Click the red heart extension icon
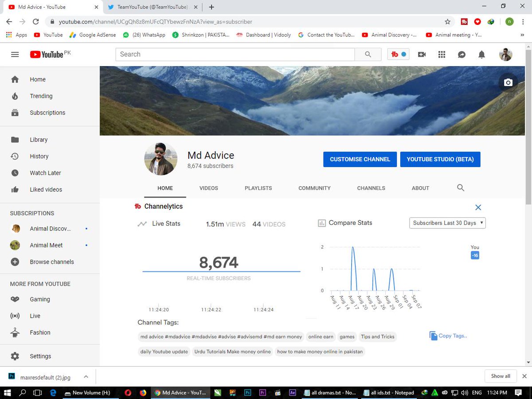This screenshot has width=532, height=399. 477,22
